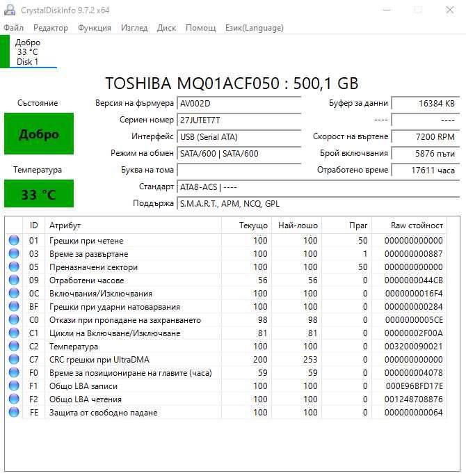Open the Помощ menu
Screen dimensions: 466x476
[x=200, y=28]
